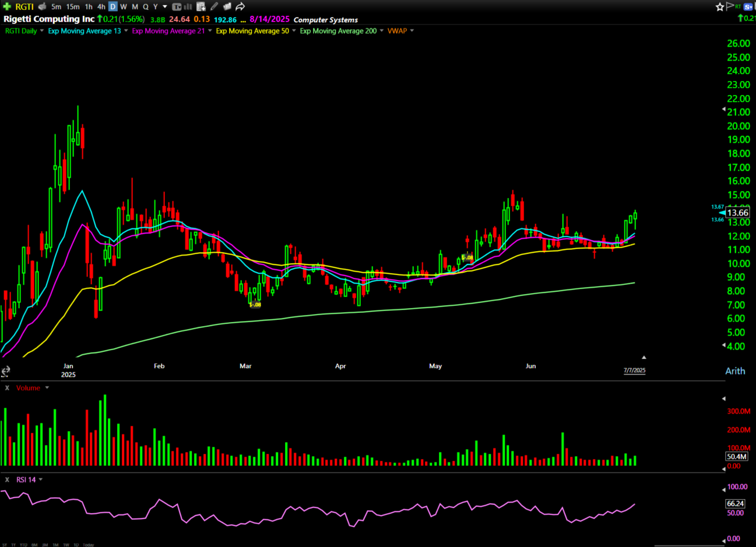The width and height of the screenshot is (756, 547).
Task: Click the share arrow icon
Action: point(240,6)
